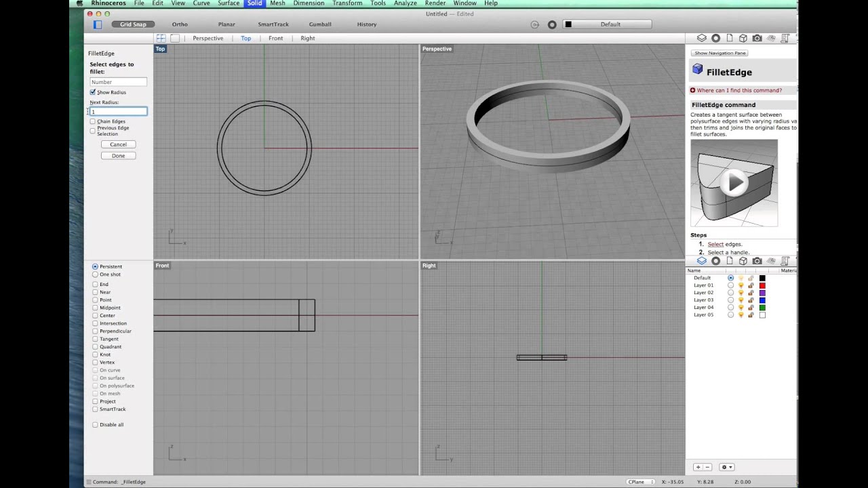
Task: Toggle lock icon for Default layer
Action: pyautogui.click(x=751, y=278)
